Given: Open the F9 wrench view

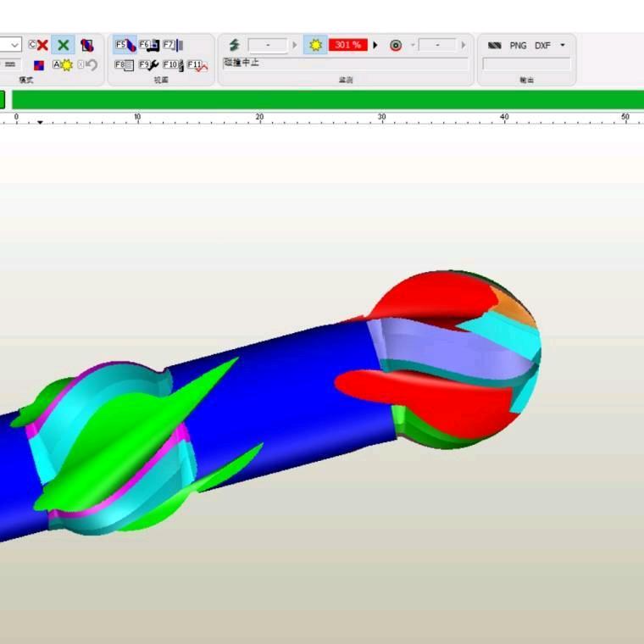Looking at the screenshot, I should coord(148,64).
